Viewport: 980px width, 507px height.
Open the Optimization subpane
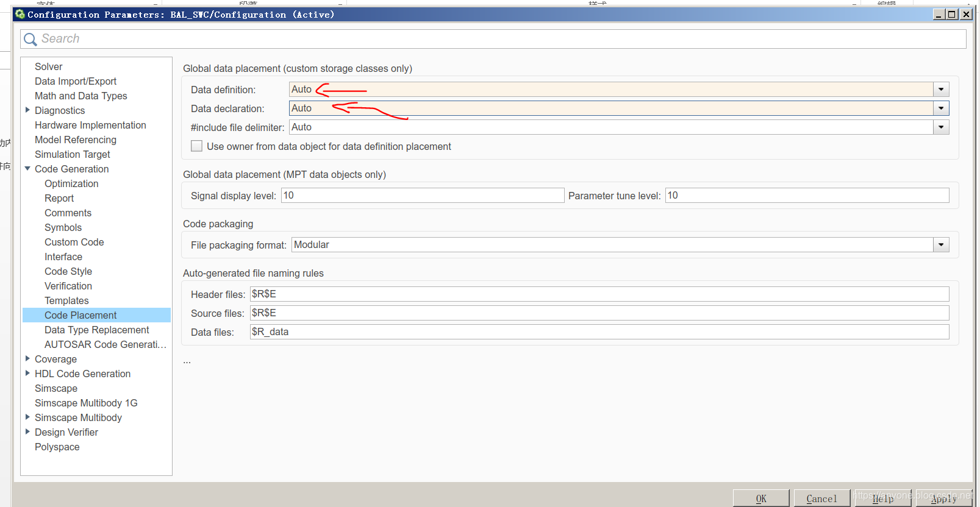(x=71, y=183)
